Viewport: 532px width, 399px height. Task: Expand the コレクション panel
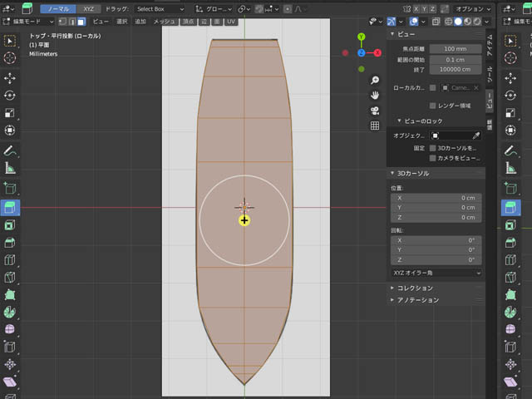416,288
